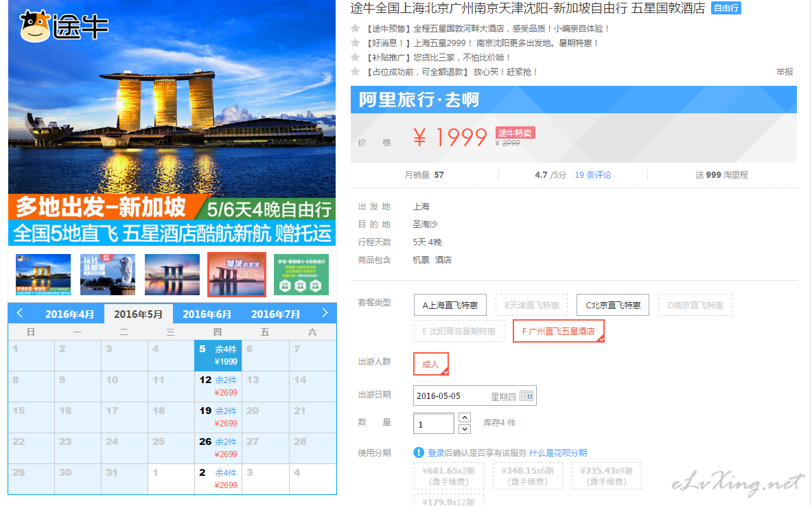Screen dimensions: 812x506
Task: Click 月销量 57 text
Action: (x=424, y=175)
